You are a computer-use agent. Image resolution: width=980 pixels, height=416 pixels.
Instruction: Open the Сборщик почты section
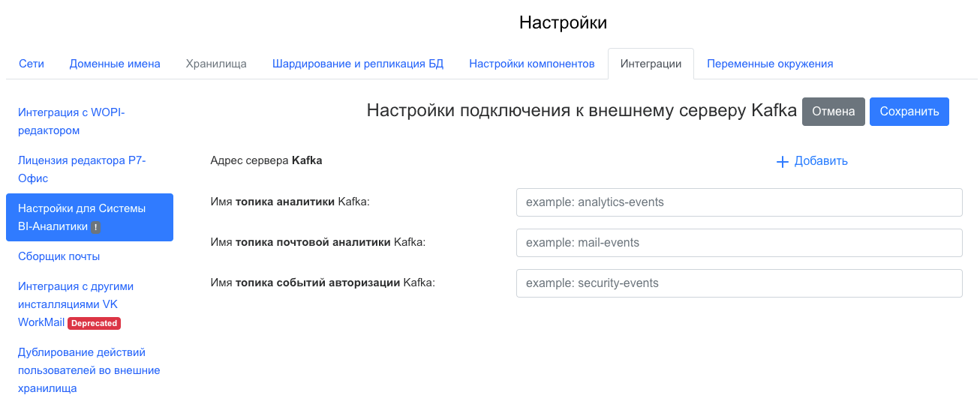tap(59, 256)
